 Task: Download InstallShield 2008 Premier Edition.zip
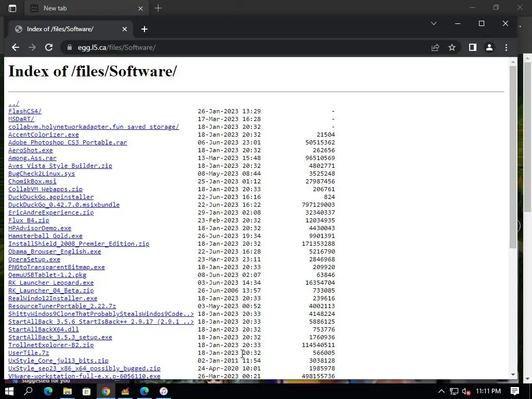pos(79,244)
